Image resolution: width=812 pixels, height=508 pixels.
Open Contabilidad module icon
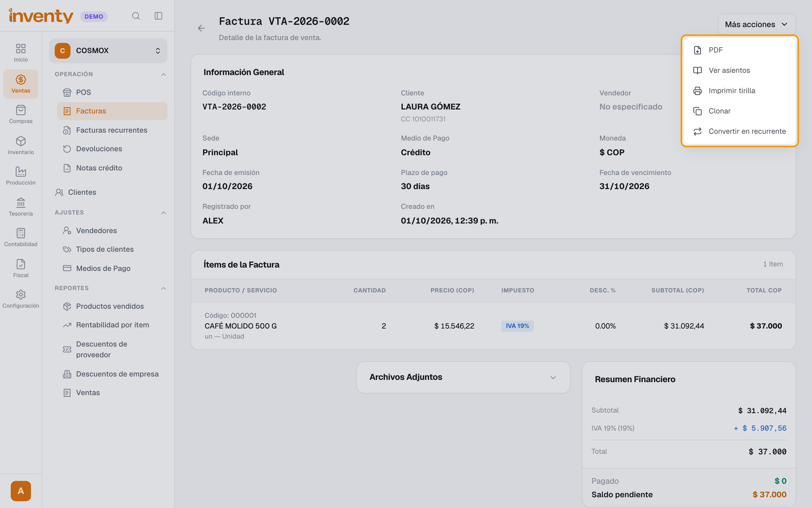(21, 237)
